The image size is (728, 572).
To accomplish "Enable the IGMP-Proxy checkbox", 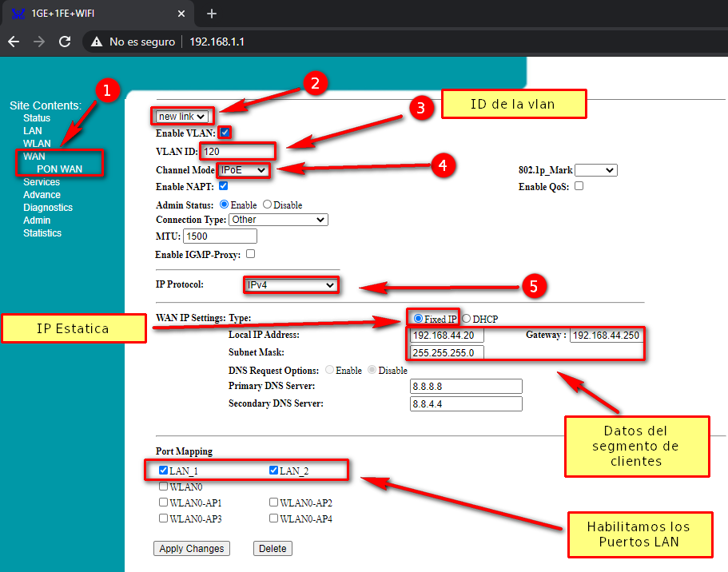I will [x=250, y=254].
